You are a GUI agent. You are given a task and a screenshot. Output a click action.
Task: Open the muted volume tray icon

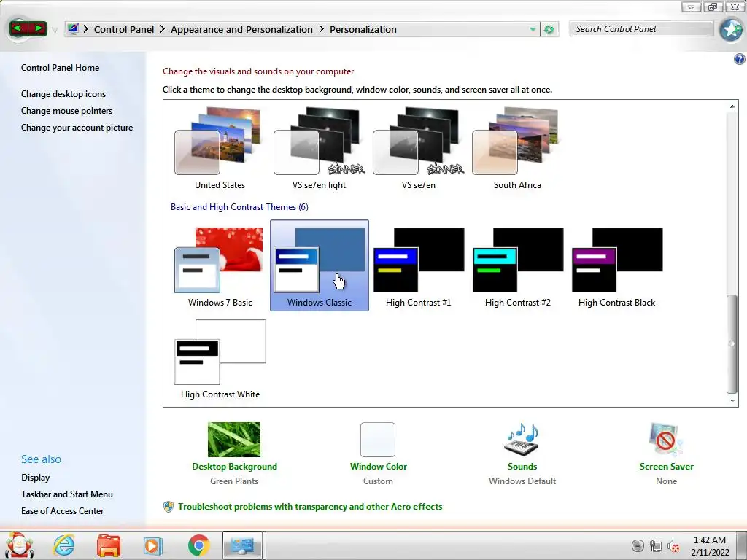click(x=673, y=546)
